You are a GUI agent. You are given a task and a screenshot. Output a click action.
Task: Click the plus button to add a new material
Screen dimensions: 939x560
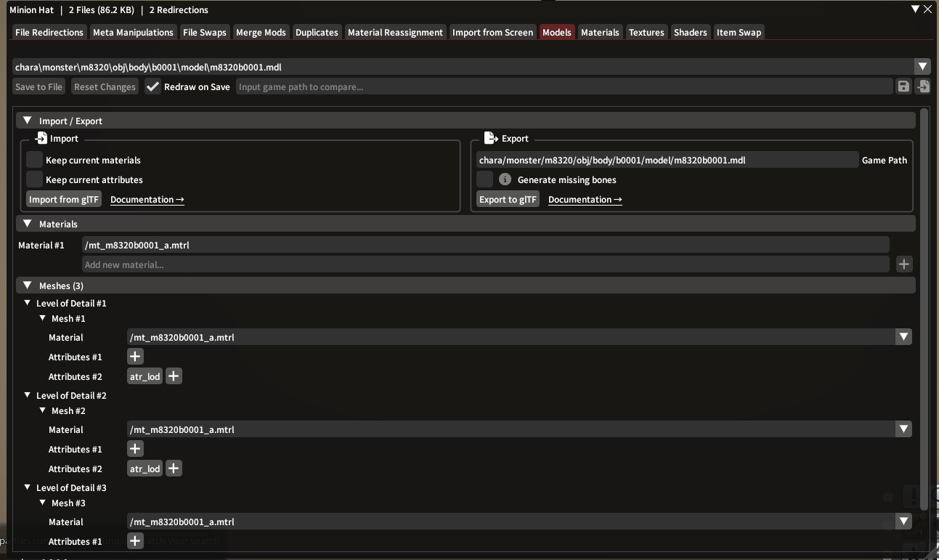coord(903,264)
